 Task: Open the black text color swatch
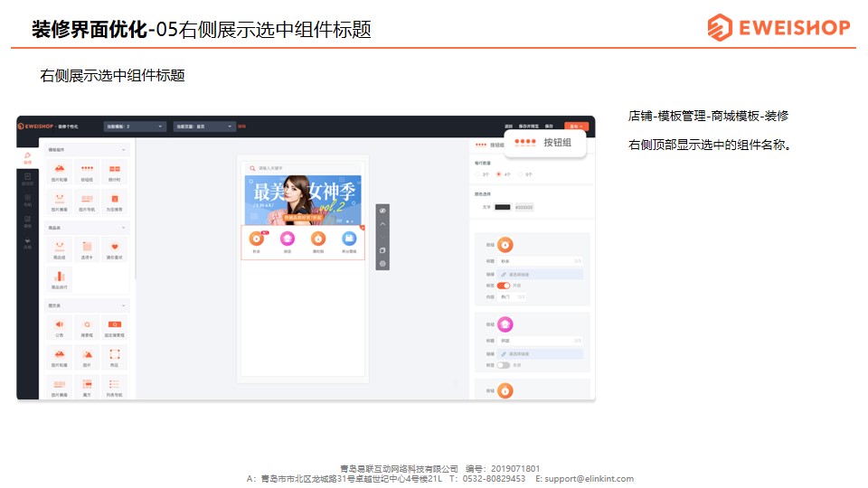[x=503, y=208]
